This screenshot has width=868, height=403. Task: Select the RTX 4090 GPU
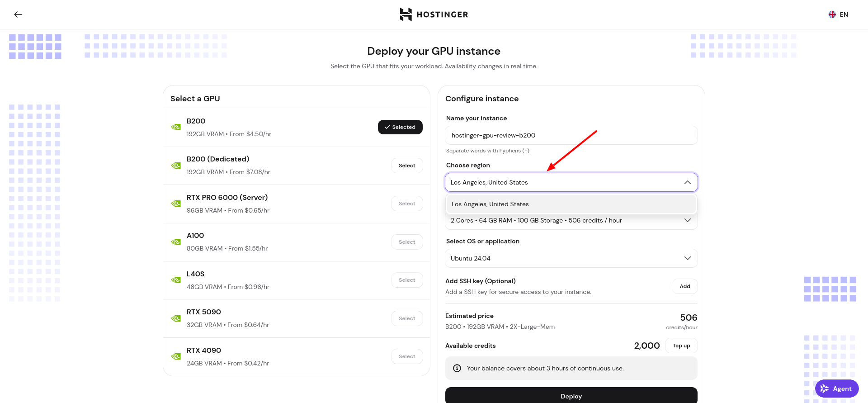(x=407, y=356)
